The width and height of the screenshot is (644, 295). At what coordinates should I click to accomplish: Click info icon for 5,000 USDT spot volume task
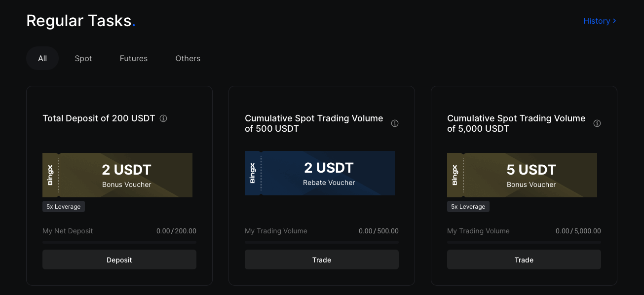(x=597, y=123)
